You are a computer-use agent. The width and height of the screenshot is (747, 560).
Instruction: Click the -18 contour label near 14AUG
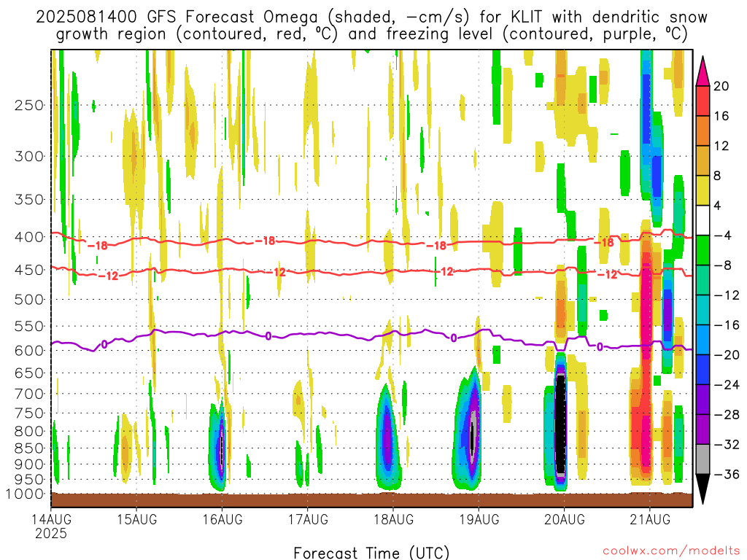[98, 246]
